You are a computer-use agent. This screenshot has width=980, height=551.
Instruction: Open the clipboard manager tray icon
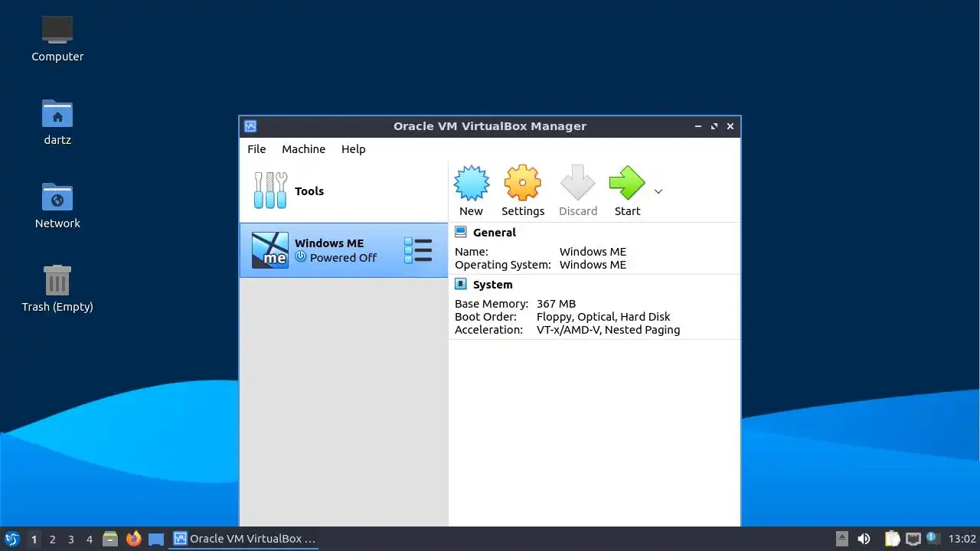click(x=892, y=539)
